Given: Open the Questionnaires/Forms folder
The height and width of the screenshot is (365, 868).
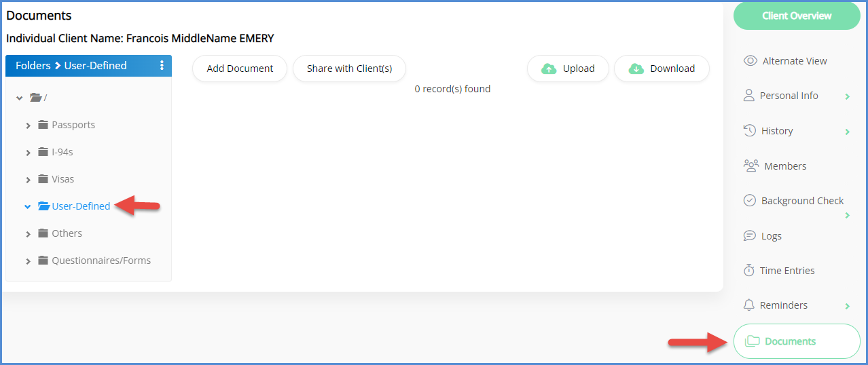Looking at the screenshot, I should click(x=101, y=261).
